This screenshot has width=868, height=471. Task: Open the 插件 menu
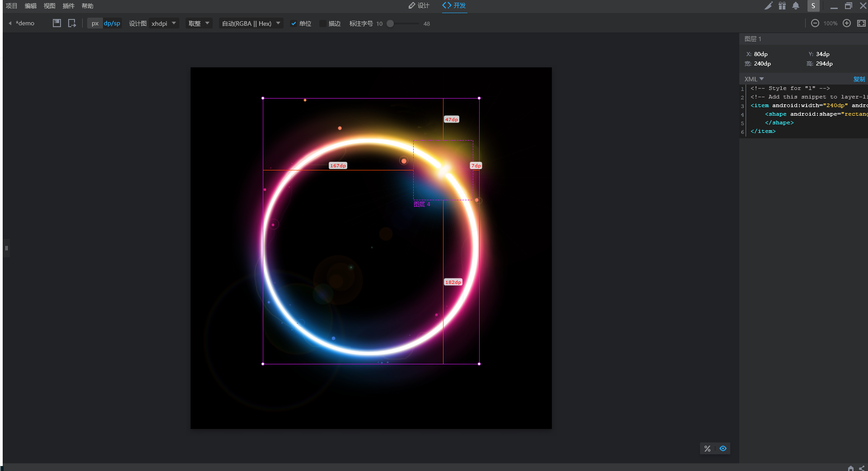tap(69, 6)
